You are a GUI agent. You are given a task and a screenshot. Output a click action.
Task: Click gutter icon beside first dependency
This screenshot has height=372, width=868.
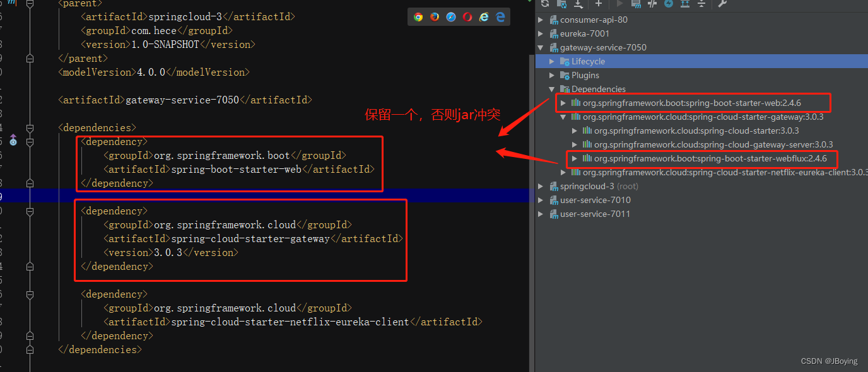[13, 140]
